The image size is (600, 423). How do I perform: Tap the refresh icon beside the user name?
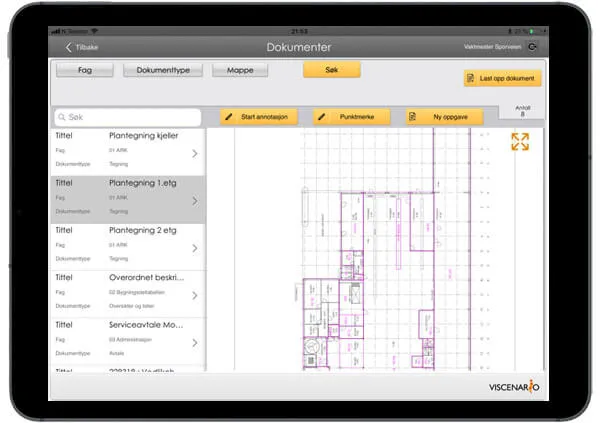click(x=532, y=47)
